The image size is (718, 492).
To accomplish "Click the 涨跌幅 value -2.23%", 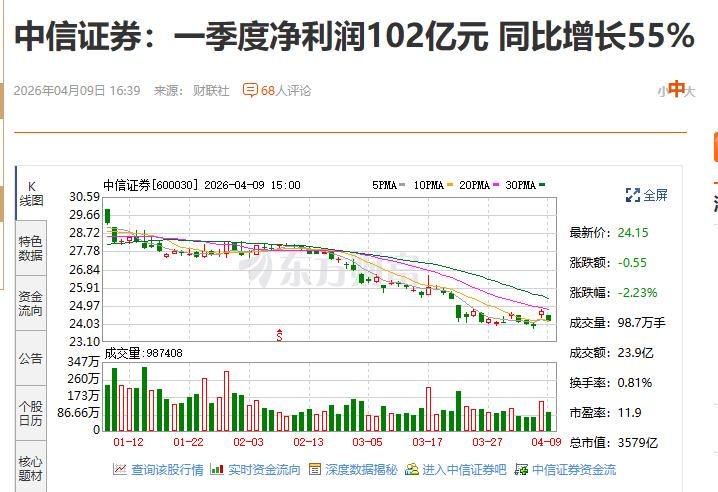I will click(637, 293).
